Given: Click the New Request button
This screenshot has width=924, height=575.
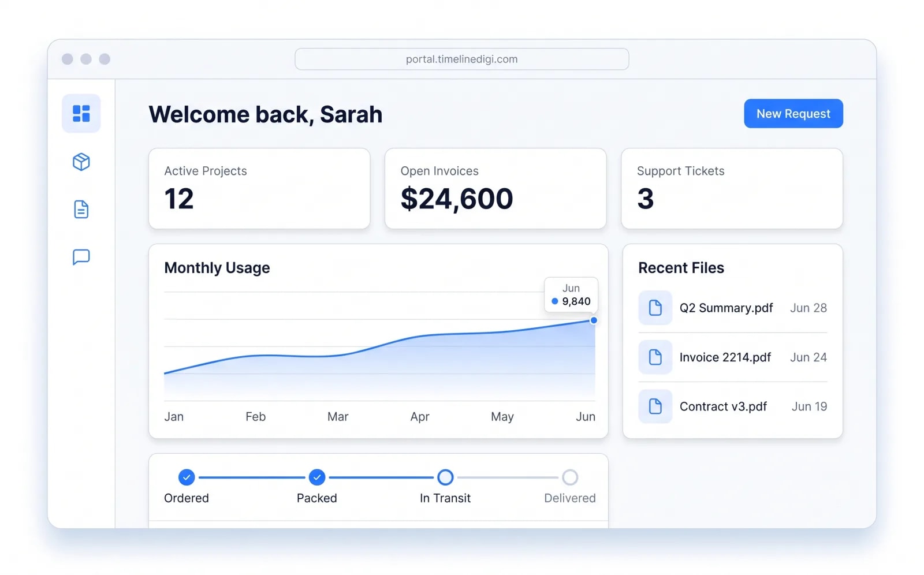Looking at the screenshot, I should (x=793, y=114).
